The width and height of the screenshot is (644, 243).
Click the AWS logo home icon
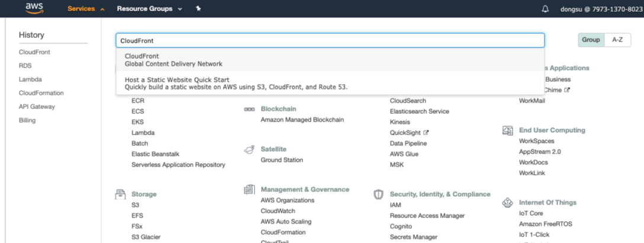click(x=34, y=8)
